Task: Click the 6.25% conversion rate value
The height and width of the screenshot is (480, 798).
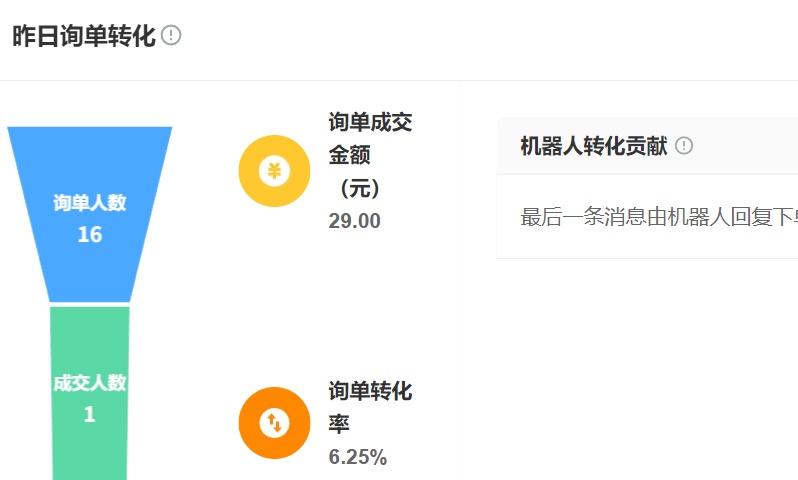Action: click(358, 457)
